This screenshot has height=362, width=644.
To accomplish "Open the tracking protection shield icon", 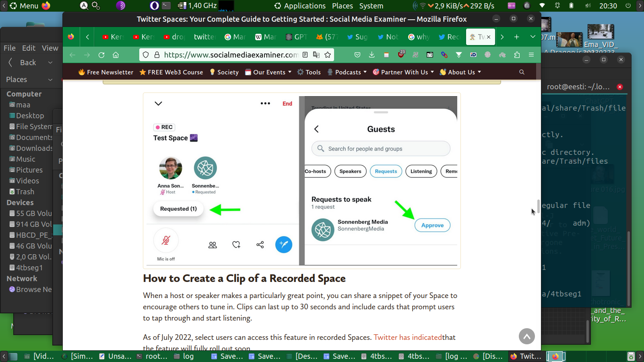I will click(146, 55).
